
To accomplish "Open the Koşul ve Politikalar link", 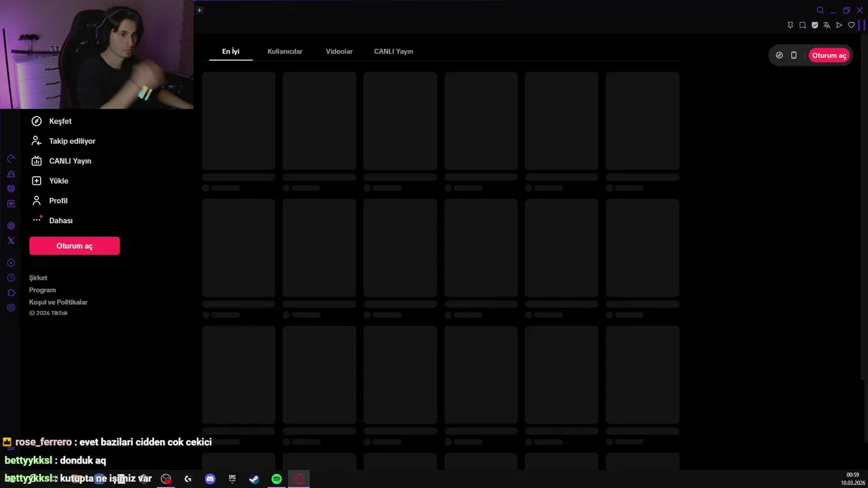I will (58, 302).
